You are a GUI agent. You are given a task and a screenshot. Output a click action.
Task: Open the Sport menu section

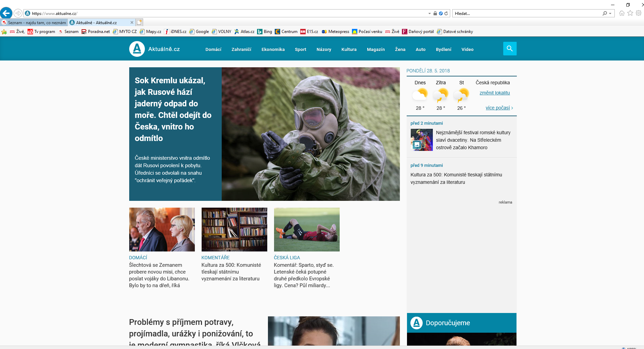click(x=300, y=50)
